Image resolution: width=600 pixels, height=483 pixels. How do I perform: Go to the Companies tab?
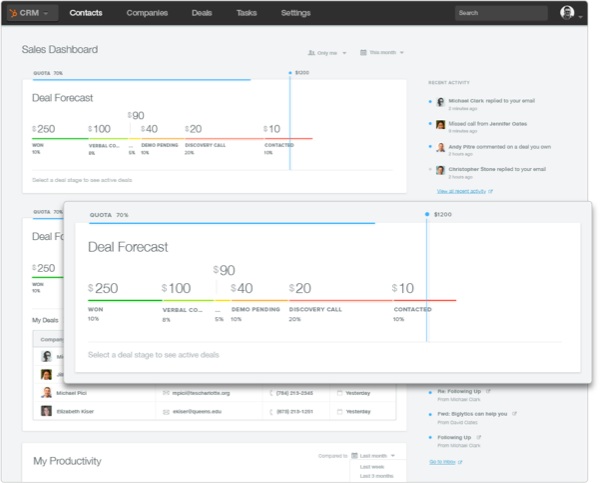tap(147, 13)
